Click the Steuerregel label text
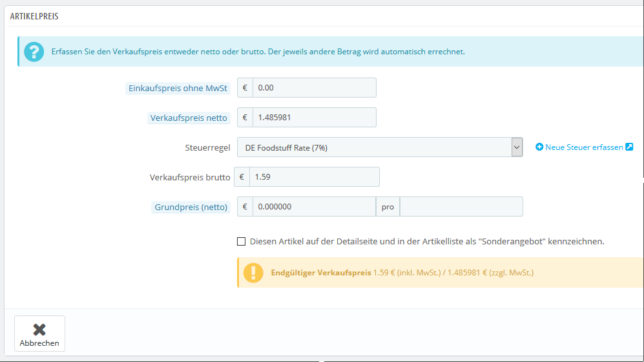This screenshot has width=644, height=362. coord(207,147)
